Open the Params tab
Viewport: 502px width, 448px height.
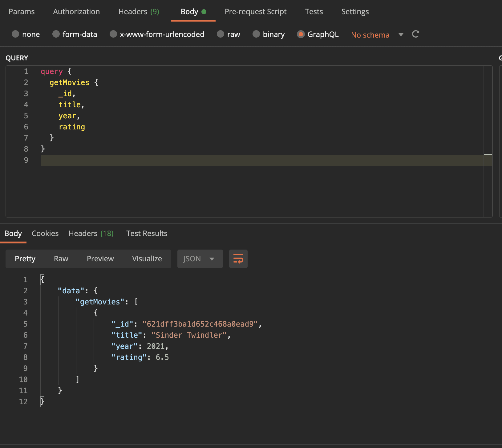22,12
